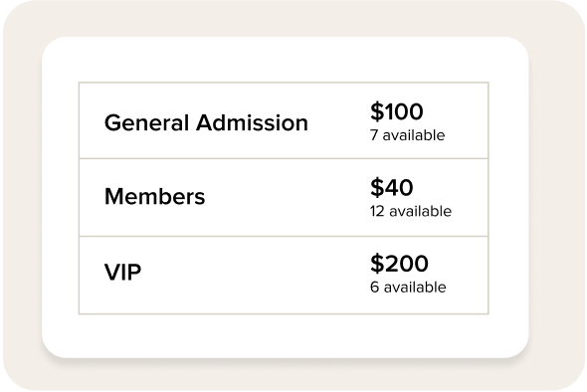This screenshot has width=587, height=392.
Task: Click the $40 price
Action: (x=392, y=187)
